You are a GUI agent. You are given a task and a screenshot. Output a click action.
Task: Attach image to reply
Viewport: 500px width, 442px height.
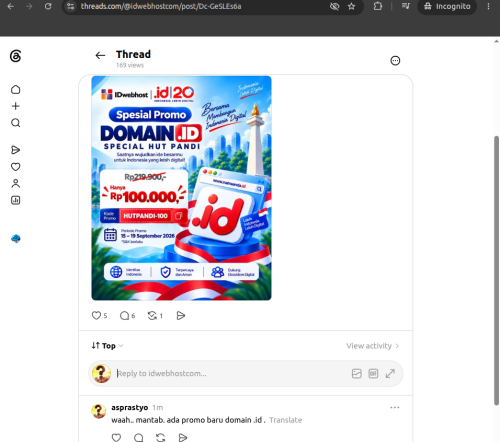[x=357, y=374]
